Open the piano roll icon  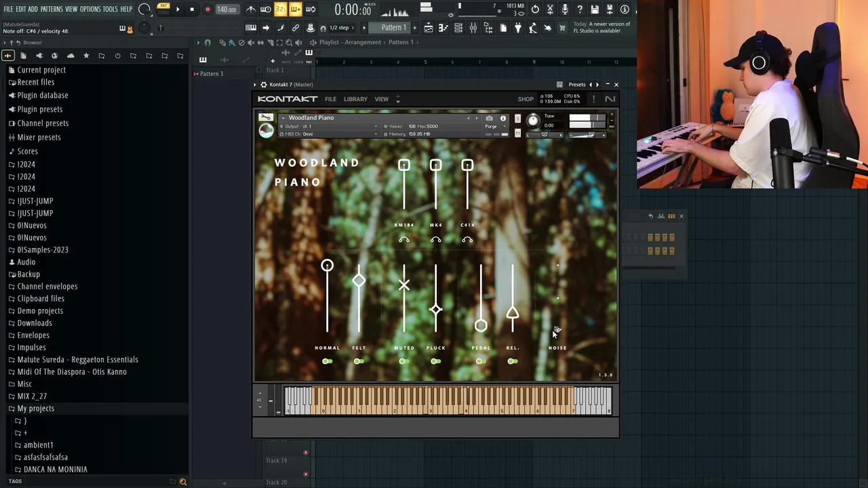tap(443, 28)
